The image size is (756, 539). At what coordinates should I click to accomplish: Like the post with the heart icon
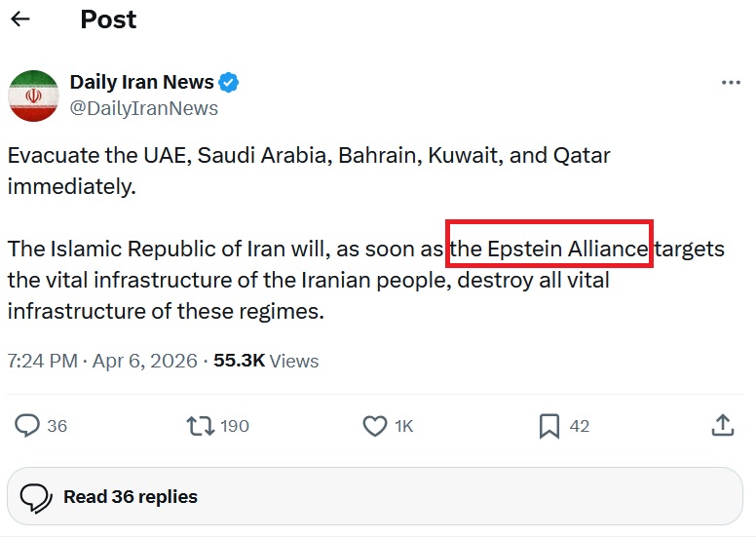point(375,426)
